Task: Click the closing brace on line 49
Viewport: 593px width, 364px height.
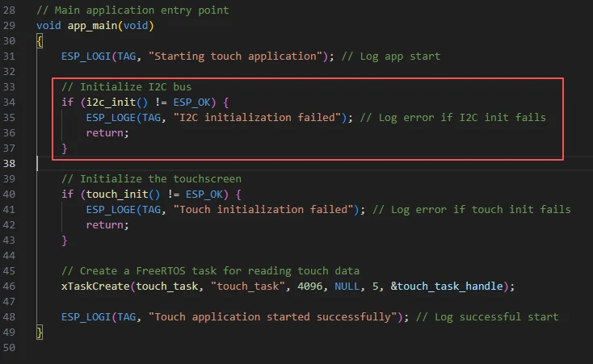Action: (40, 332)
